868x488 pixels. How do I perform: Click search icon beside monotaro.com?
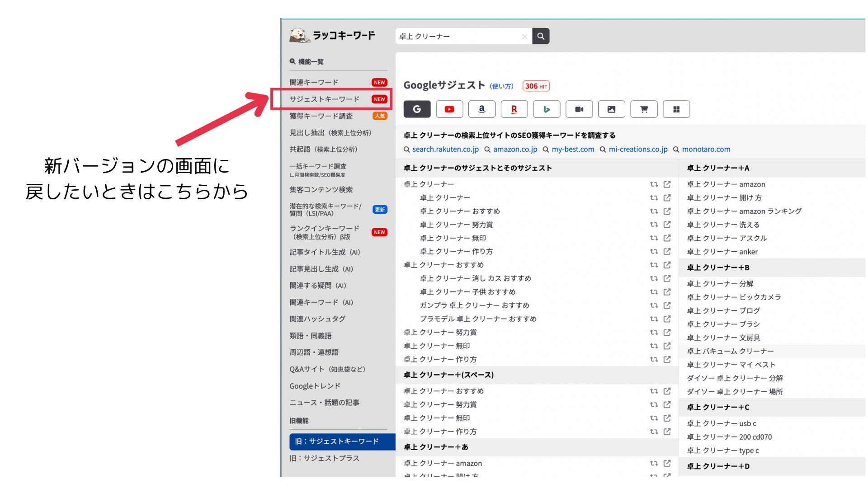click(676, 150)
